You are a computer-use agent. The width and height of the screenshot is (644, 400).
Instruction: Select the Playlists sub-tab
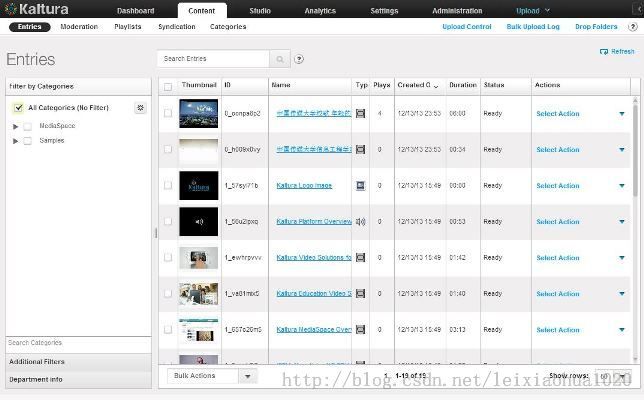pos(128,27)
